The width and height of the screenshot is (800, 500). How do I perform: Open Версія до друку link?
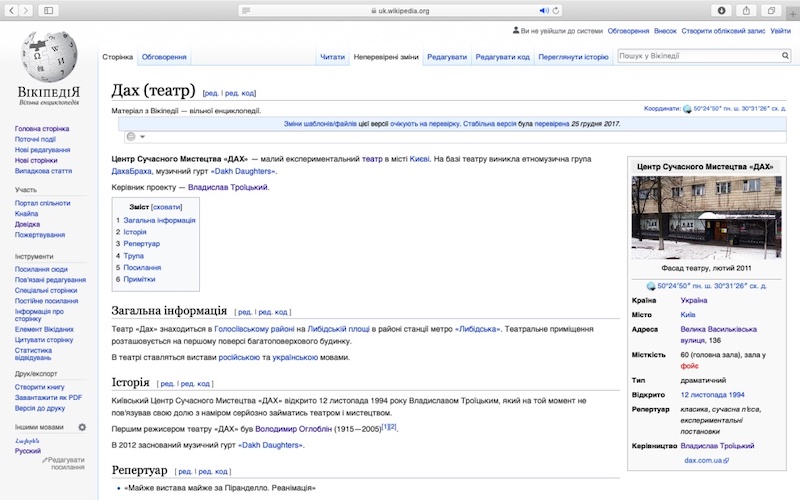(40, 408)
